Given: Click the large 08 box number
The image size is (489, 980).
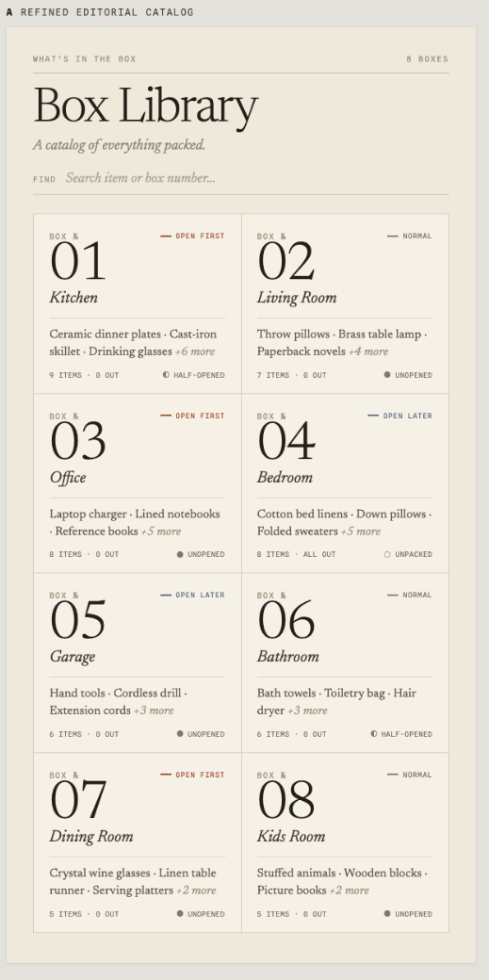Looking at the screenshot, I should [x=285, y=801].
